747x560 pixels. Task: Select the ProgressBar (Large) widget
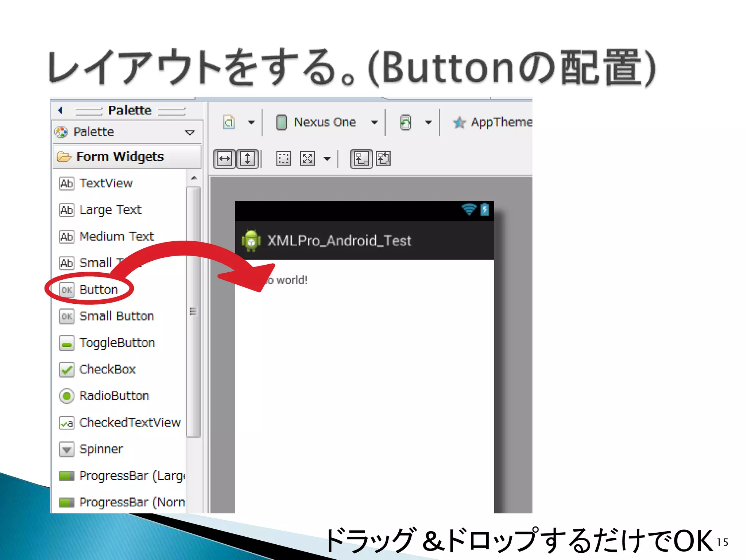pyautogui.click(x=122, y=476)
